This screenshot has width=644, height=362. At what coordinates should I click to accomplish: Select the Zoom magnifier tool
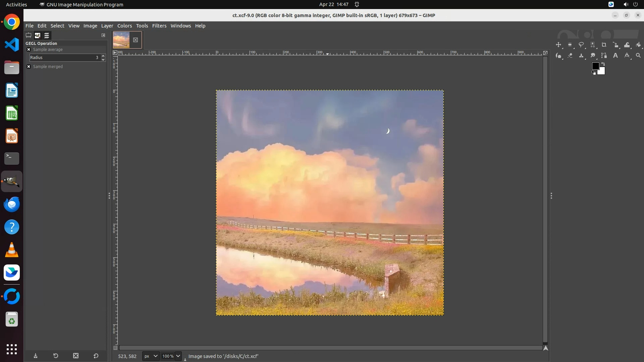[x=638, y=56]
